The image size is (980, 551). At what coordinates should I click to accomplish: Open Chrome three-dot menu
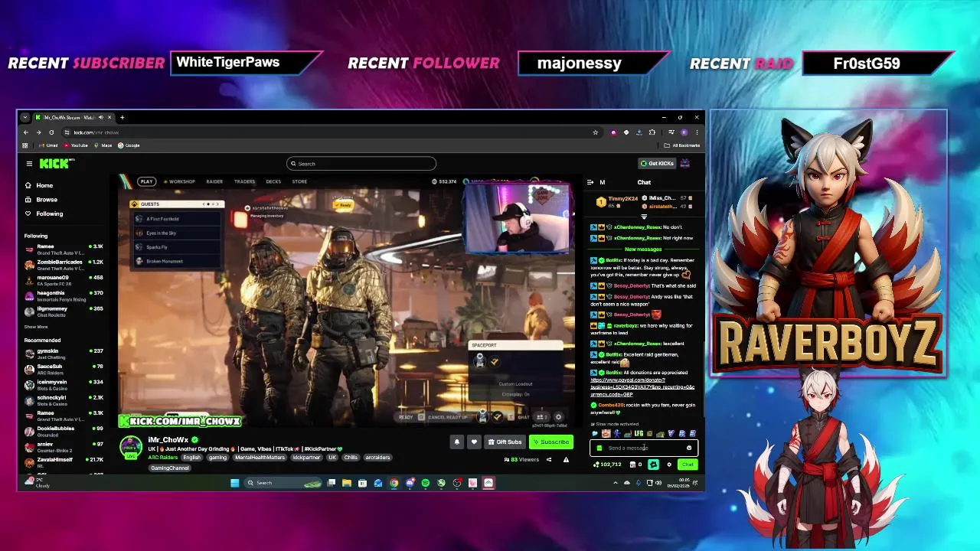pos(697,132)
